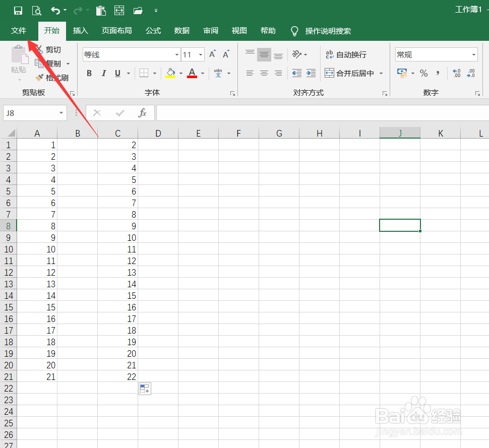This screenshot has height=448, width=489.
Task: Click the Comma Style icon
Action: click(438, 73)
